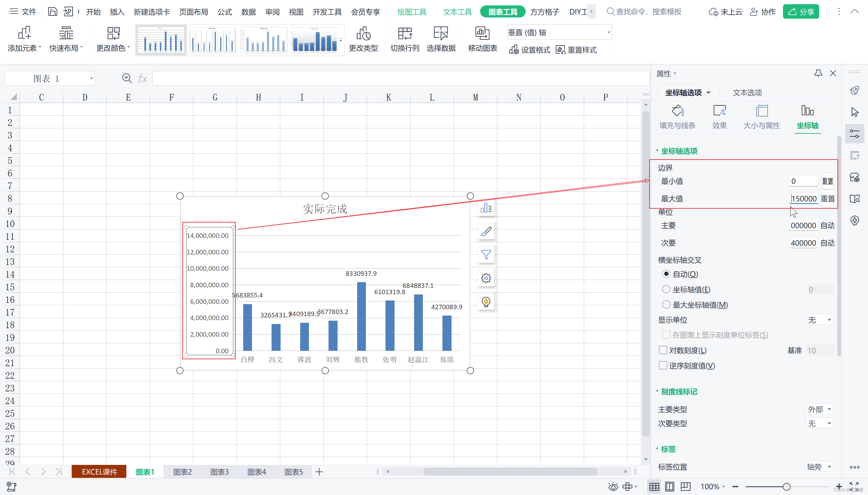Image resolution: width=868 pixels, height=495 pixels.
Task: Switch to normal grid view in status bar
Action: pos(654,487)
